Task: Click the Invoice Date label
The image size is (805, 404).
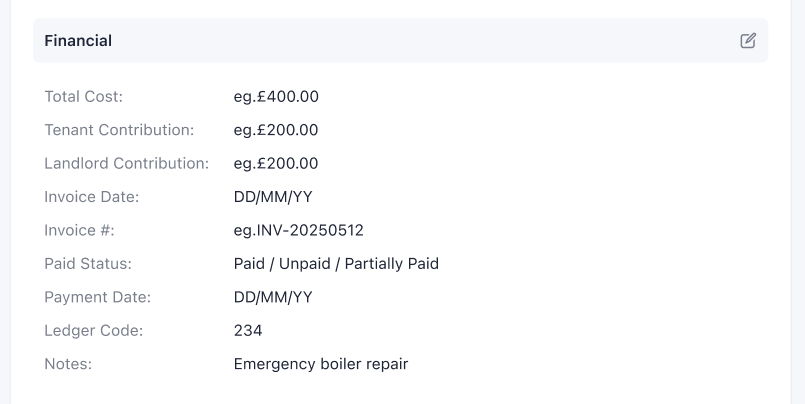Action: [x=92, y=197]
